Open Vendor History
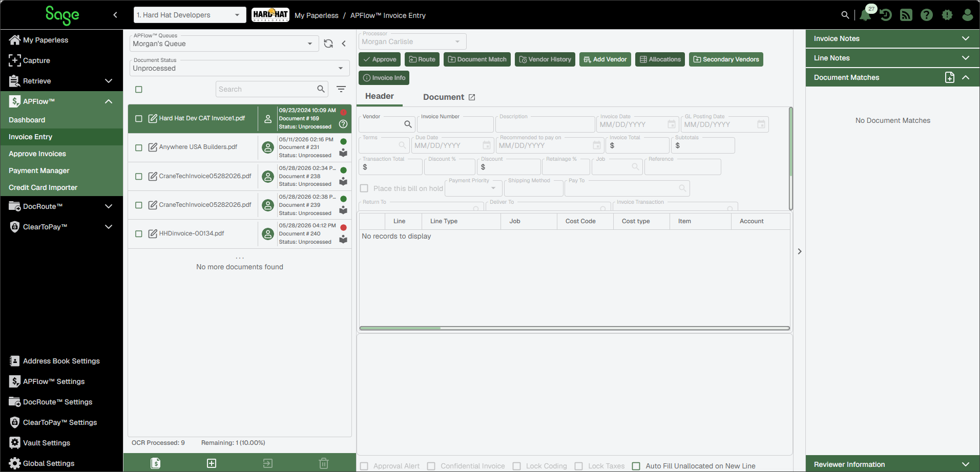 pyautogui.click(x=545, y=59)
